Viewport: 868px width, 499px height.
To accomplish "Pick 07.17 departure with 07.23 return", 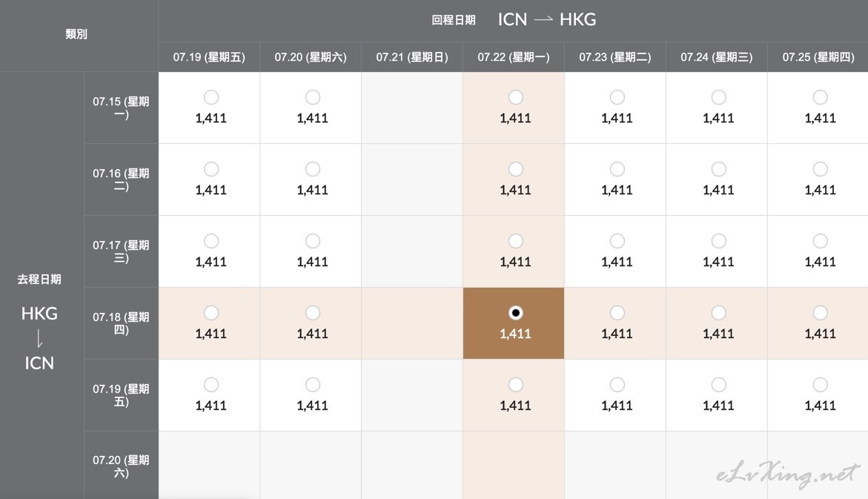I will (x=617, y=241).
